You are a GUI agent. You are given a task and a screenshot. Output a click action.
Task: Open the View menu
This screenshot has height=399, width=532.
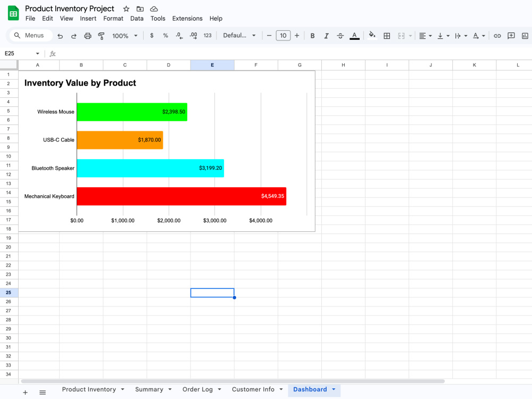(66, 18)
